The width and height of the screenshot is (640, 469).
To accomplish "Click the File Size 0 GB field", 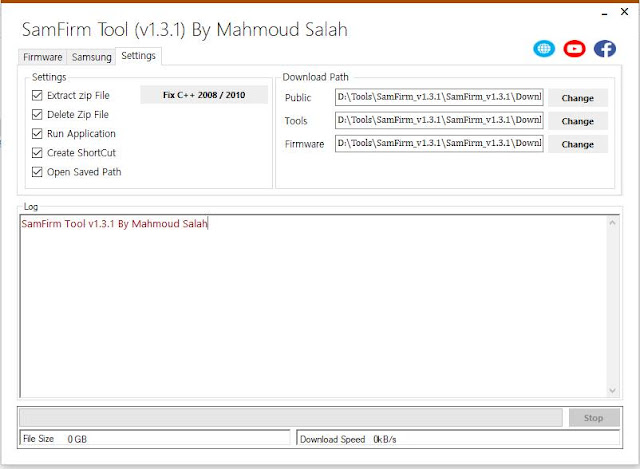I will (x=155, y=439).
